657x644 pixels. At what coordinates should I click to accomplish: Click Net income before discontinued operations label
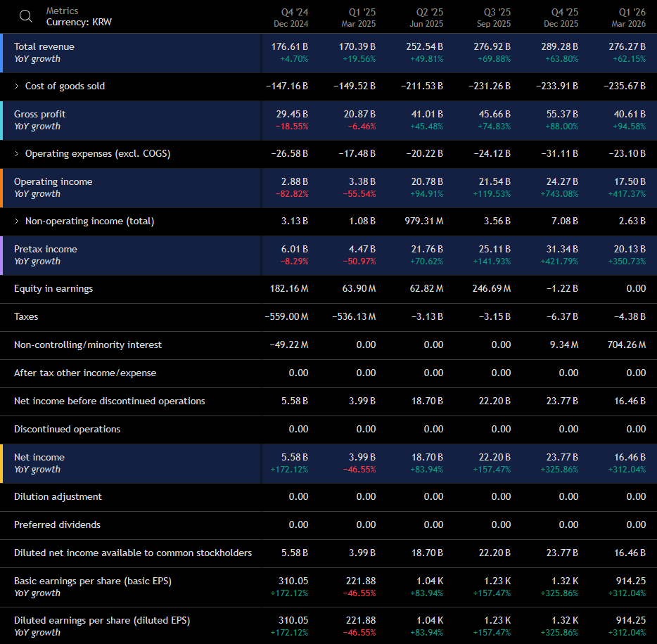pyautogui.click(x=109, y=401)
